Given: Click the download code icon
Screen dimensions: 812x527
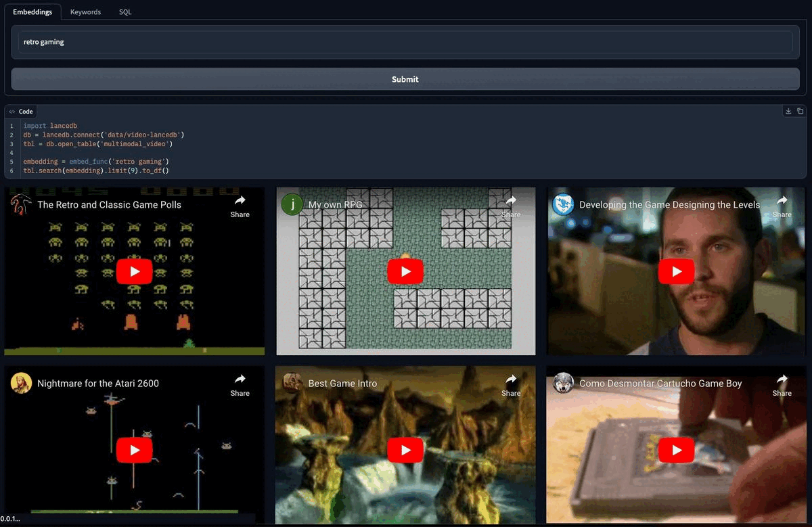Looking at the screenshot, I should coord(788,112).
